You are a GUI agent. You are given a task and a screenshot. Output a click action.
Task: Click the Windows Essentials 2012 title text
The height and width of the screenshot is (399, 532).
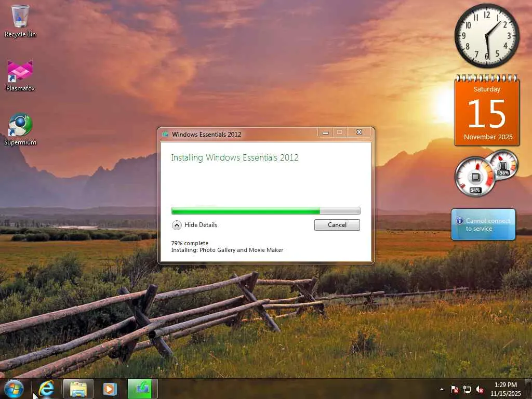point(206,135)
